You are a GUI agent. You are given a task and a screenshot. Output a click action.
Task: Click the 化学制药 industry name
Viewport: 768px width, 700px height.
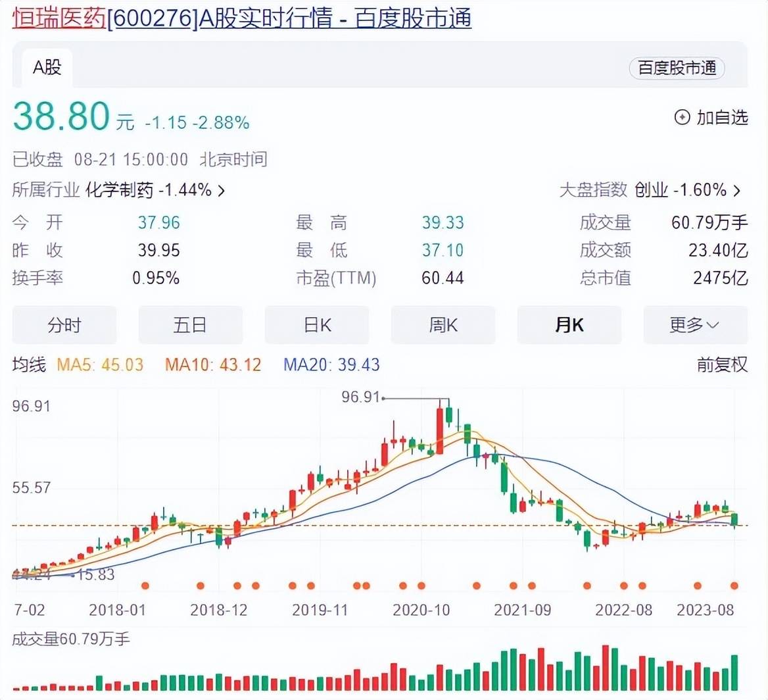(x=119, y=190)
